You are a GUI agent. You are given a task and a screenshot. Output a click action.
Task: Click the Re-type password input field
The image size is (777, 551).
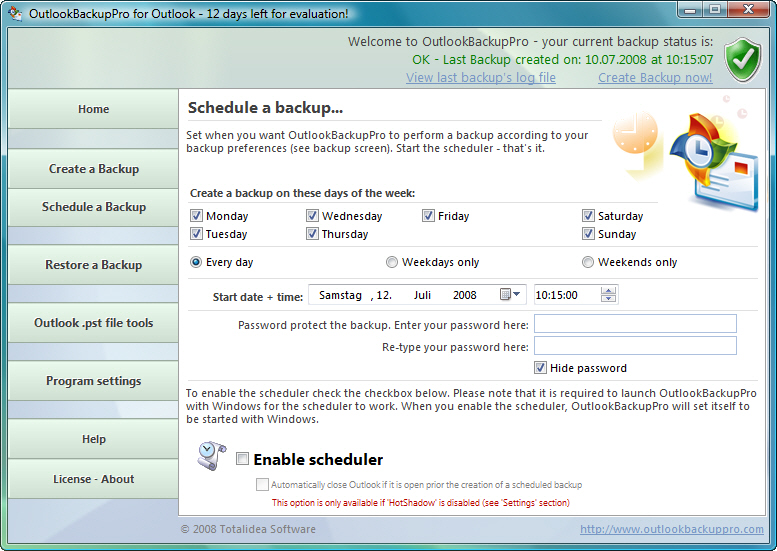[635, 345]
